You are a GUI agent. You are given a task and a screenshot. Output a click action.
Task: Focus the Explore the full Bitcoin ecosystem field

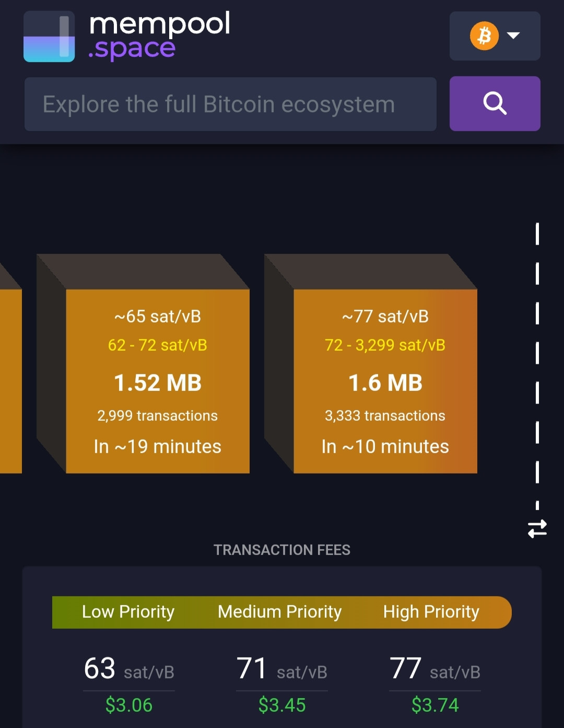pyautogui.click(x=230, y=104)
